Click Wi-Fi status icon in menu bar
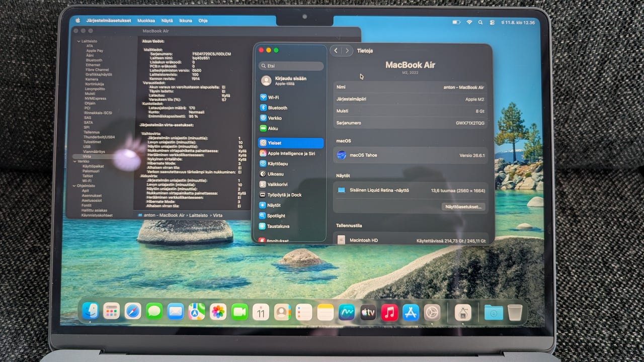The image size is (644, 362). click(469, 22)
